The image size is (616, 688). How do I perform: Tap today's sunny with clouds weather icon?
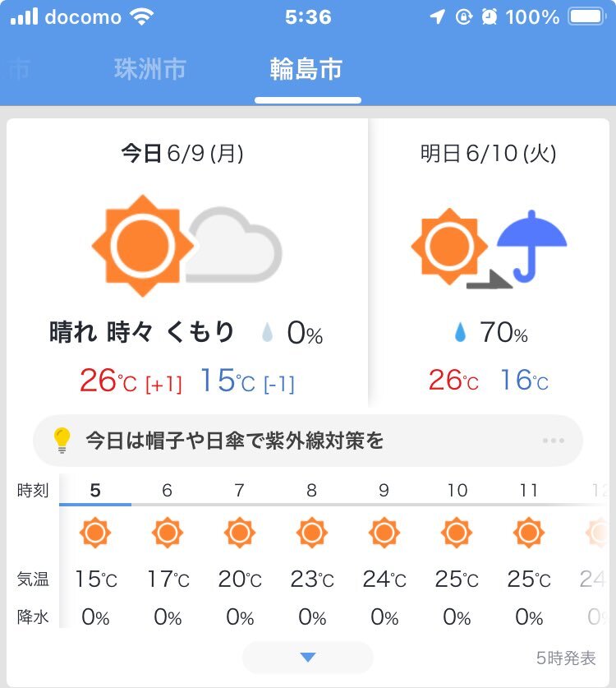pyautogui.click(x=186, y=246)
